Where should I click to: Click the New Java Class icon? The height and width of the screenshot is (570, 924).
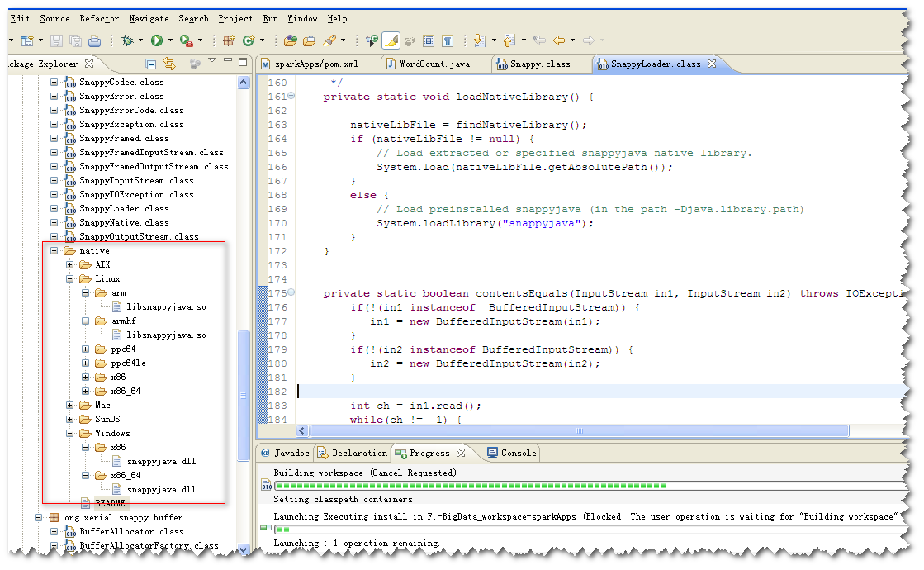point(249,40)
